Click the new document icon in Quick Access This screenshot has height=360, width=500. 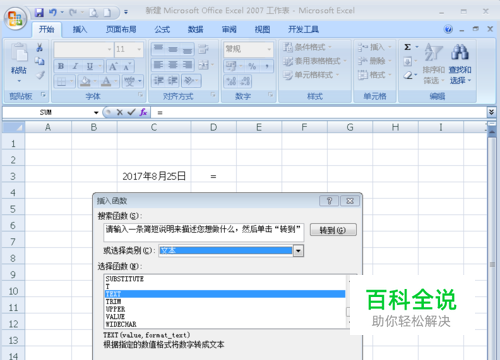point(107,13)
